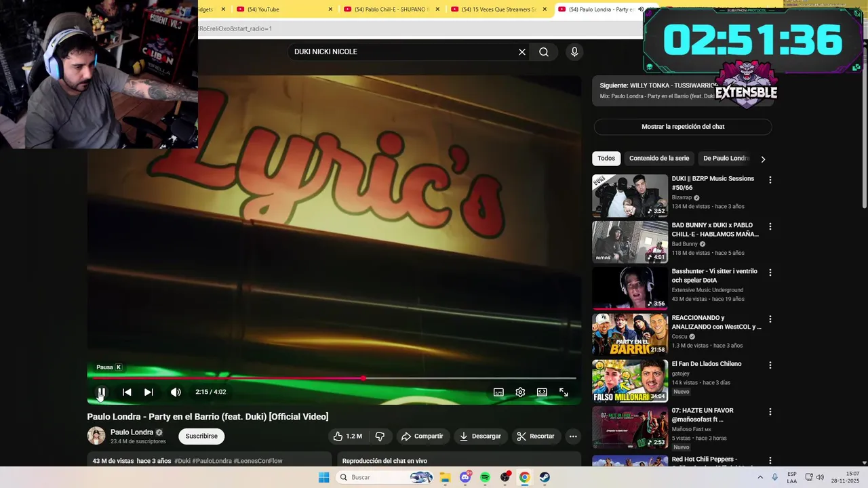The image size is (868, 488).
Task: Toggle subtitles on the video player
Action: pos(498,392)
